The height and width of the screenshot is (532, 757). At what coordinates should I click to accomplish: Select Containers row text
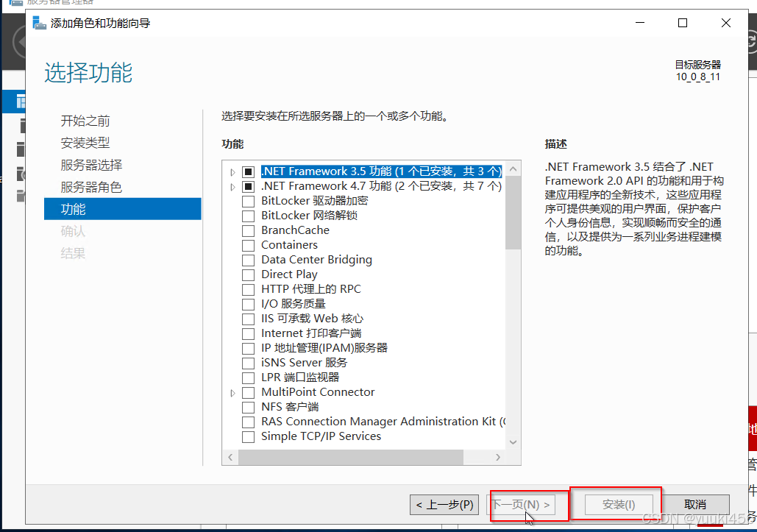click(x=289, y=245)
